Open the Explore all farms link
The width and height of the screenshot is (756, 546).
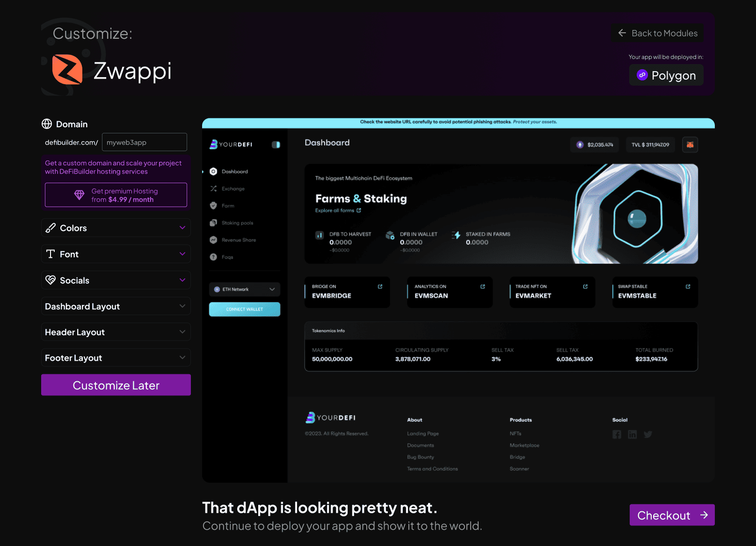(338, 211)
